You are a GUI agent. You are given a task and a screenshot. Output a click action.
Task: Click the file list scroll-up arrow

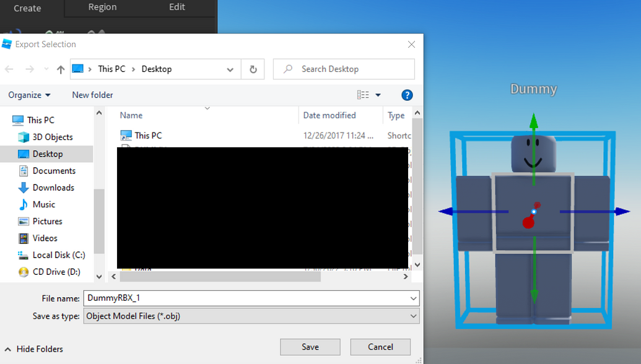417,113
